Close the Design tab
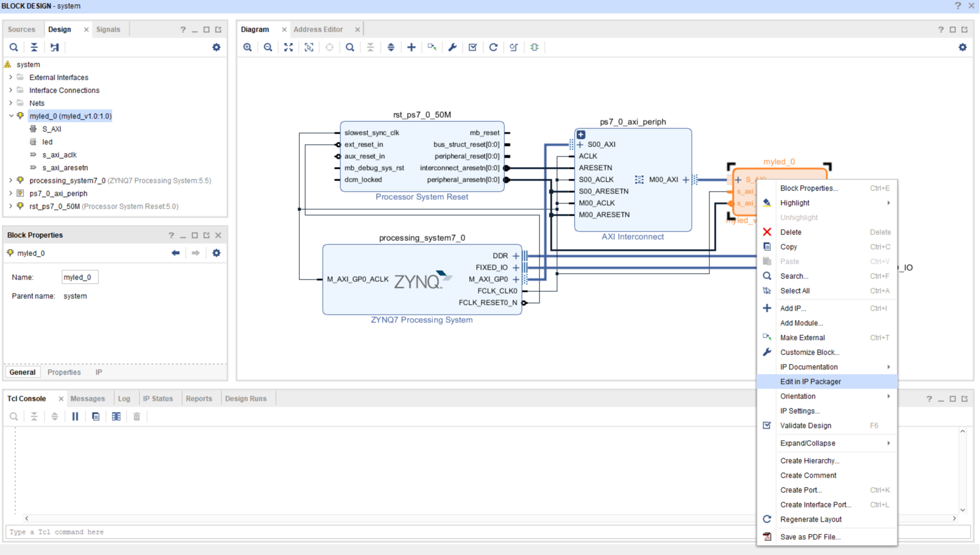980x555 pixels. coord(86,29)
